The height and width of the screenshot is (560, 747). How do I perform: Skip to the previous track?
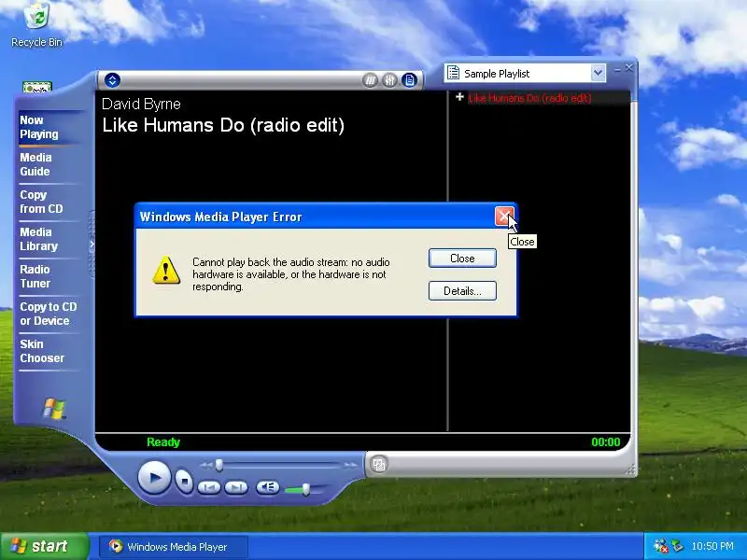208,487
